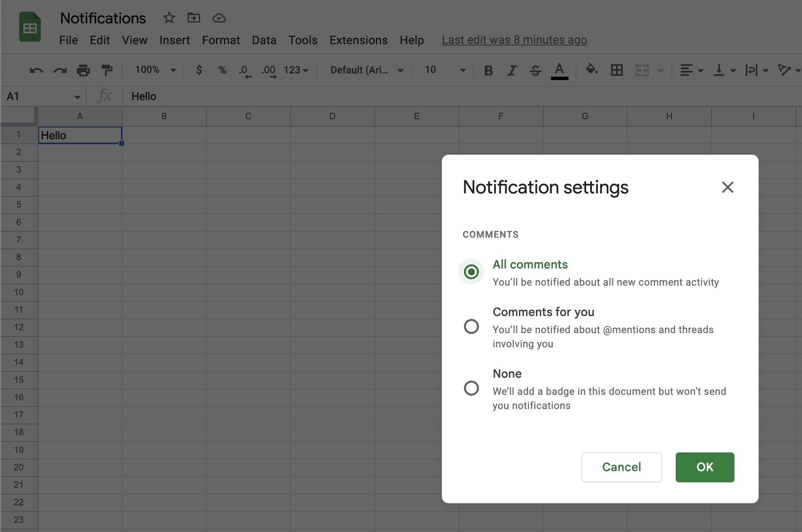Viewport: 802px width, 532px height.
Task: Star the Notifications document
Action: [x=169, y=18]
